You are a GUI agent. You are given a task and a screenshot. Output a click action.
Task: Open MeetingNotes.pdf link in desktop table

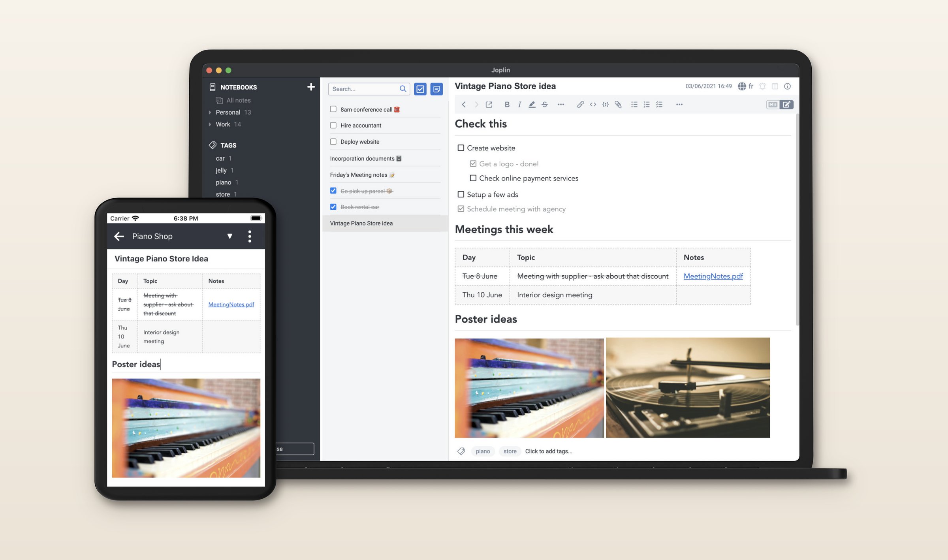point(713,276)
